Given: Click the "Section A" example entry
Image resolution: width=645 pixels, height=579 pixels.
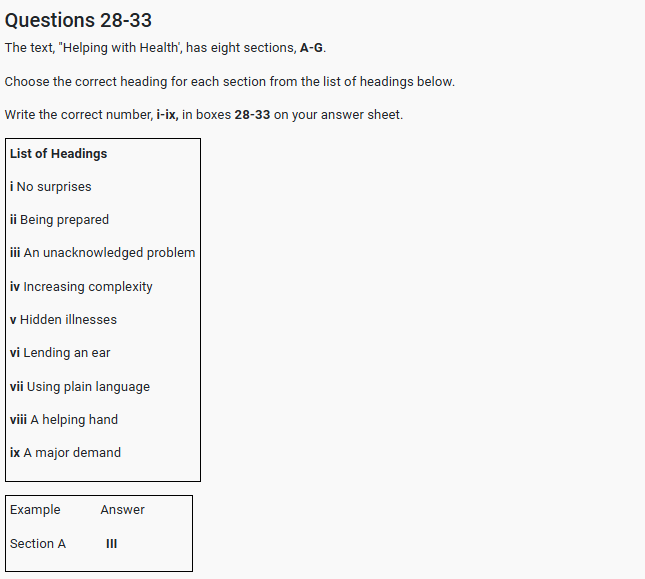Looking at the screenshot, I should coord(38,544).
